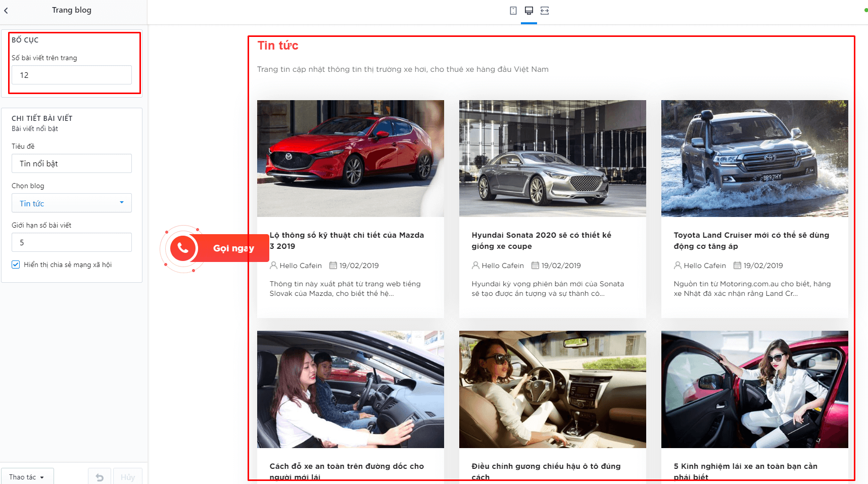Click the Tiêu đề field containing Tin nổi bật
Image resolution: width=868 pixels, height=484 pixels.
(x=72, y=163)
